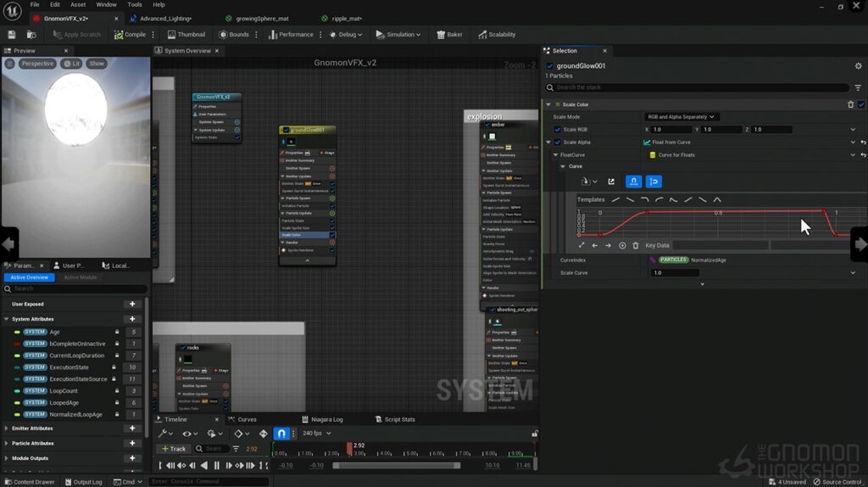The height and width of the screenshot is (487, 868).
Task: Go to the previous curve key
Action: point(595,245)
